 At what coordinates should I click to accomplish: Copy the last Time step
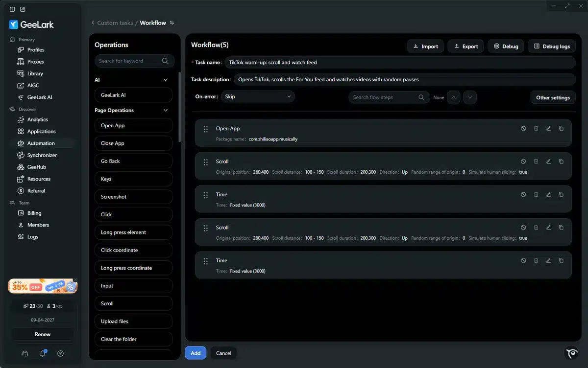561,260
